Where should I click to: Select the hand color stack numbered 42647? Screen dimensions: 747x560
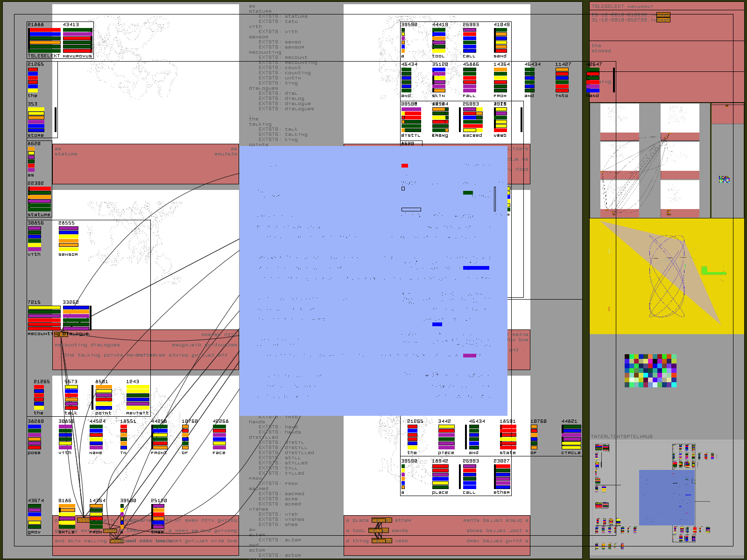point(593,80)
